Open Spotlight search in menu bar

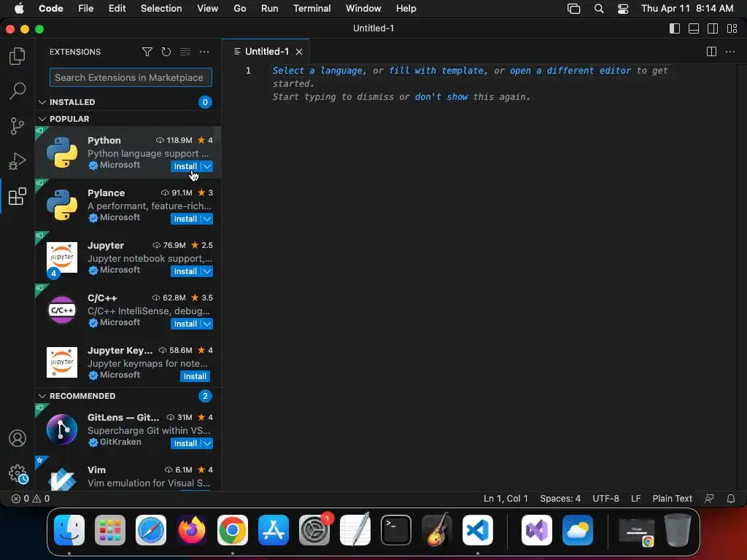coord(599,9)
